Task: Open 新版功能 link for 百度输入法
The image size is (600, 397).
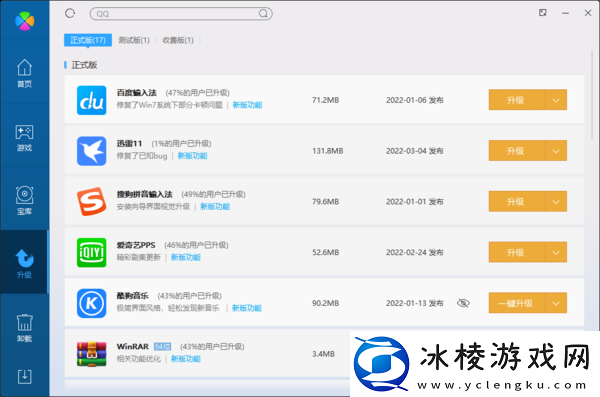Action: [x=248, y=105]
